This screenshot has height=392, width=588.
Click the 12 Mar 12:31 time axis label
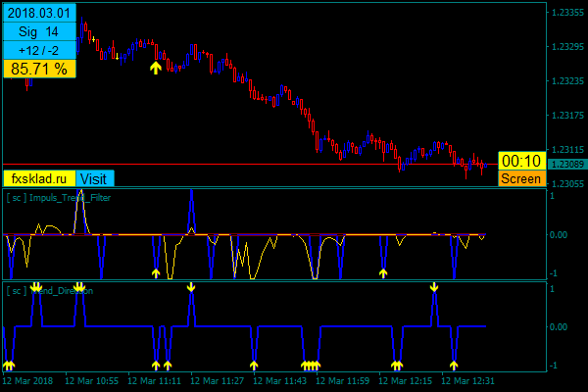point(467,381)
